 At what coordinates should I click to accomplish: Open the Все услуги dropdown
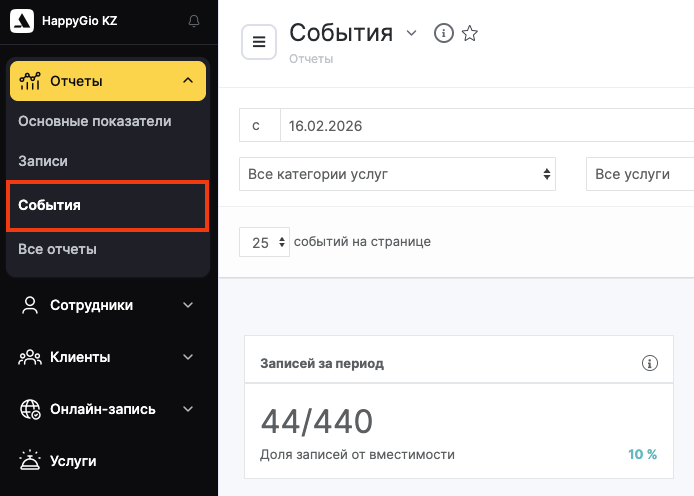[x=640, y=174]
